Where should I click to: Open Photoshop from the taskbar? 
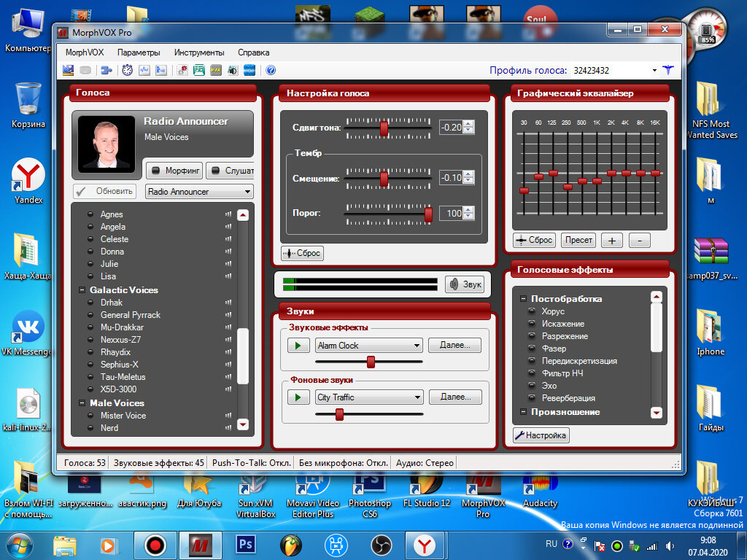[x=245, y=545]
